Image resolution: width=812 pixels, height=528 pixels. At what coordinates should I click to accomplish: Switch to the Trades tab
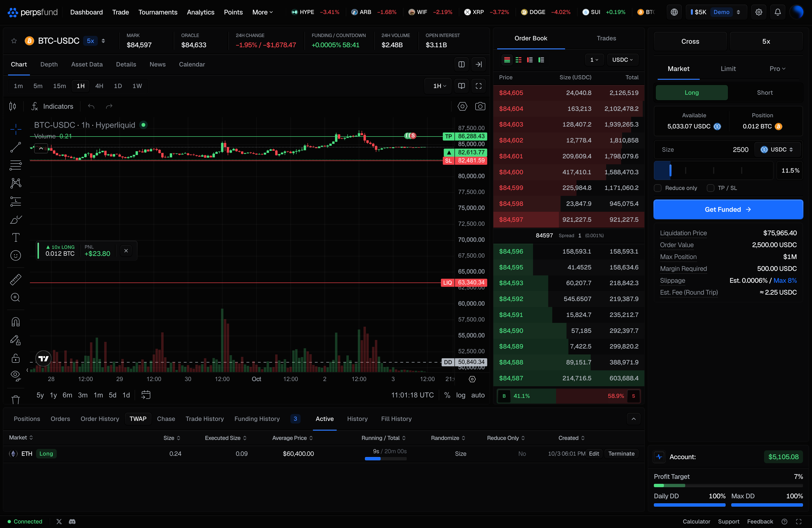coord(606,38)
